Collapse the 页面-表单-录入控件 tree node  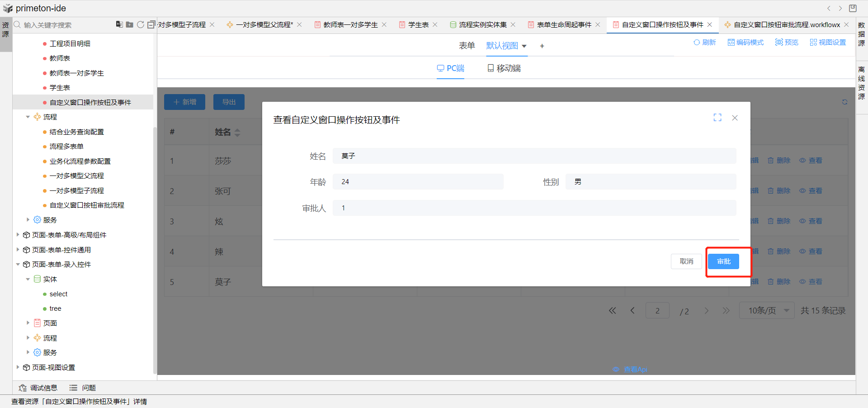[x=18, y=265]
